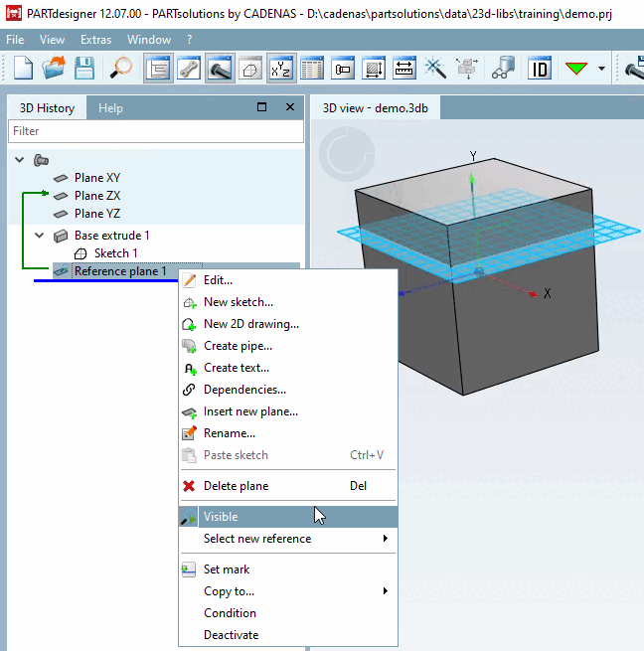Toggle Visible for Reference plane 1
The image size is (644, 651).
pos(288,517)
